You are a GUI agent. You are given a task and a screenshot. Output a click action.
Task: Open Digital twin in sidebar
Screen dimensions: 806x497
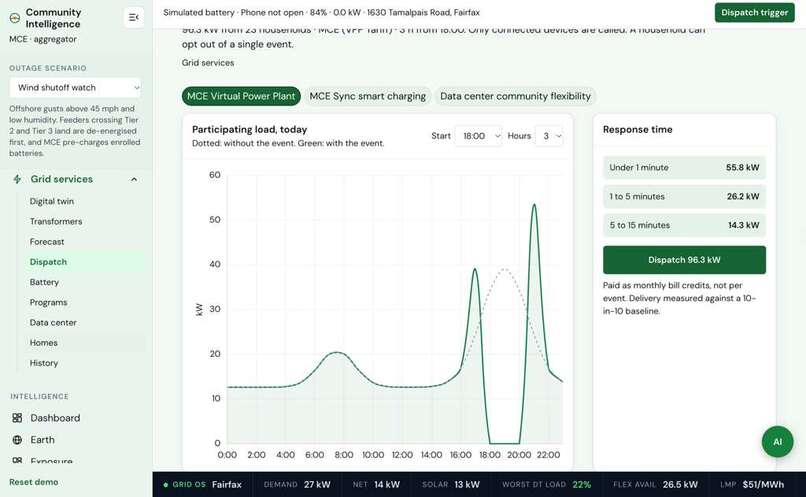click(x=52, y=201)
